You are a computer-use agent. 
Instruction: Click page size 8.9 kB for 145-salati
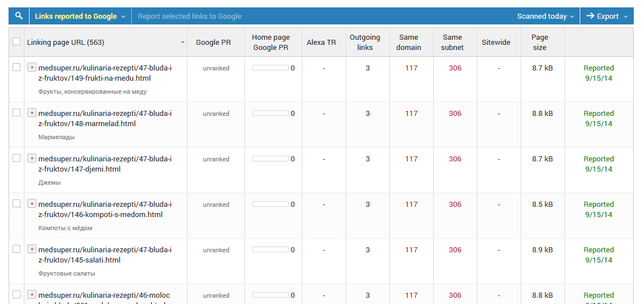[542, 250]
